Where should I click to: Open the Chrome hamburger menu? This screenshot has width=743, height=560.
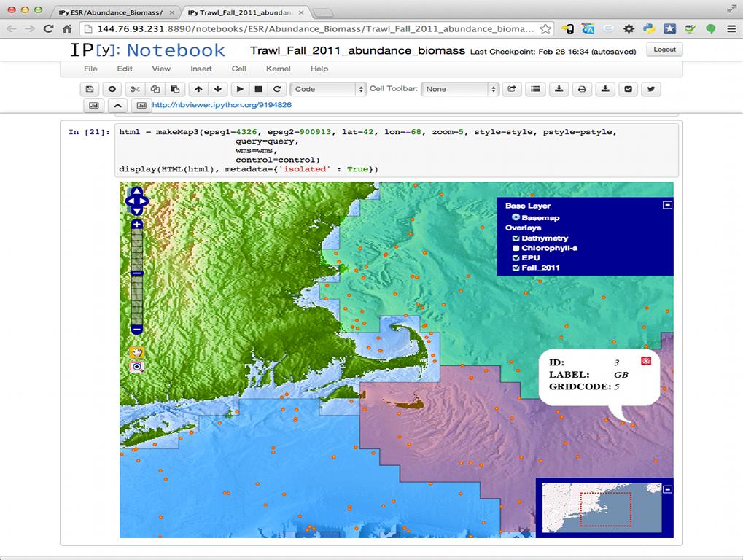tap(731, 29)
